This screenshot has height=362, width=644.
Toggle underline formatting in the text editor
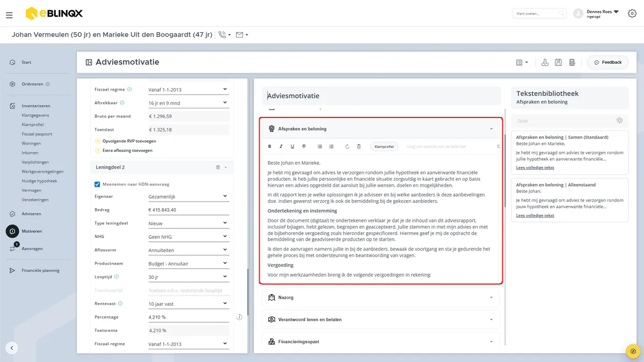[x=292, y=146]
